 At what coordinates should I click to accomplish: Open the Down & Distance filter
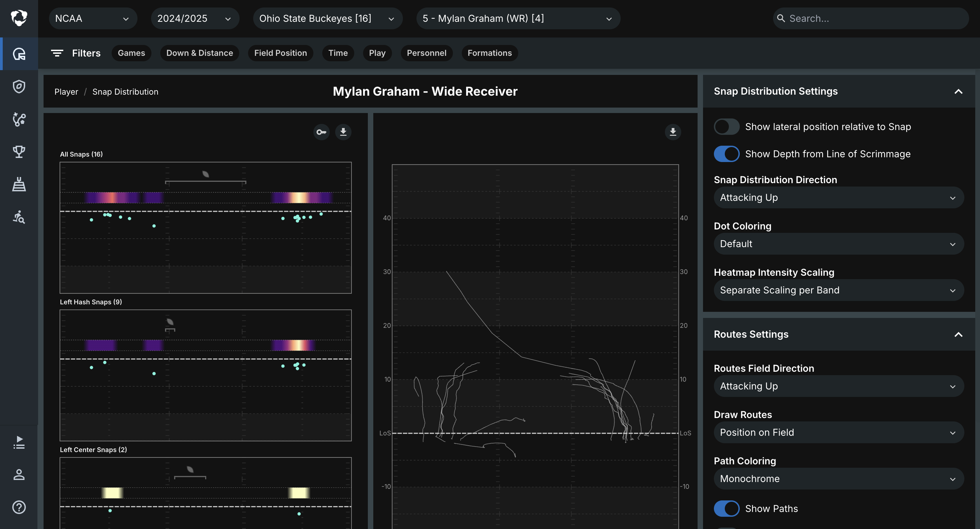pyautogui.click(x=199, y=53)
